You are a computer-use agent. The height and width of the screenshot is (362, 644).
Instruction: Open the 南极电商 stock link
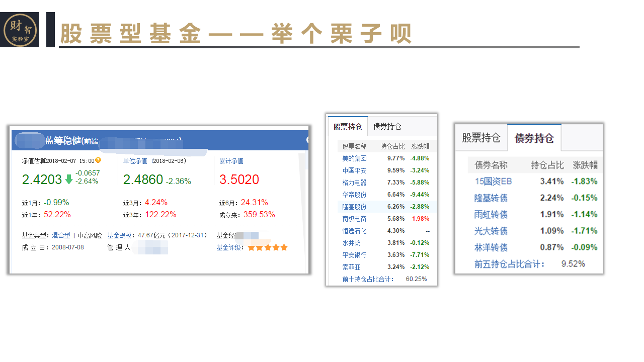pyautogui.click(x=354, y=219)
